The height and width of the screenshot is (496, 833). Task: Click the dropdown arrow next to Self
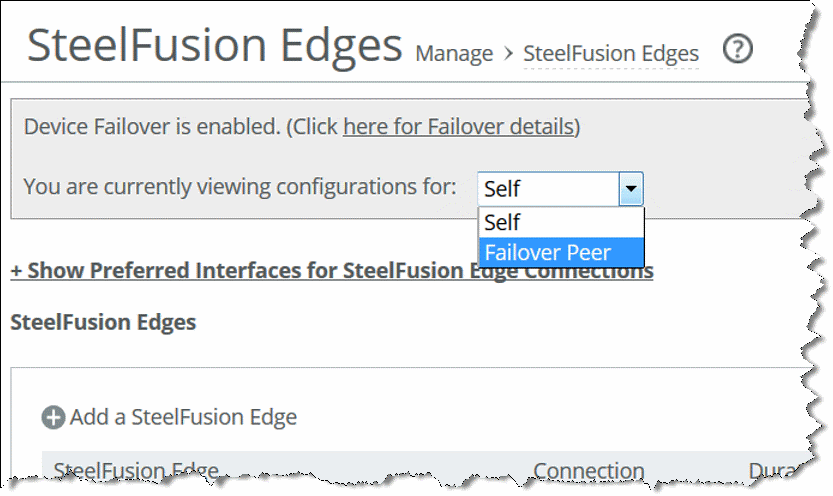(631, 189)
